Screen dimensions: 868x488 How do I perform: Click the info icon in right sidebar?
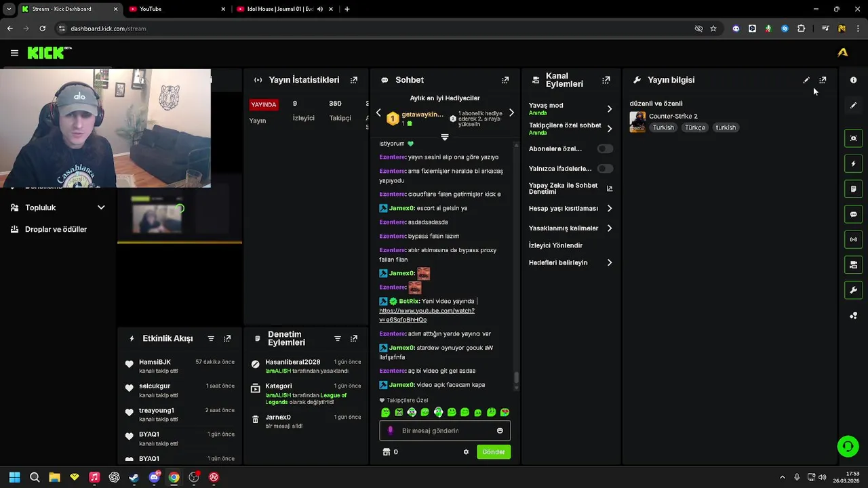click(x=854, y=80)
